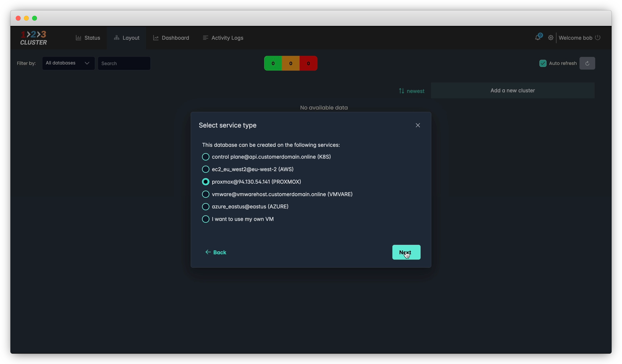Click the macOS yellow minimize button
The image size is (622, 364).
pyautogui.click(x=26, y=18)
